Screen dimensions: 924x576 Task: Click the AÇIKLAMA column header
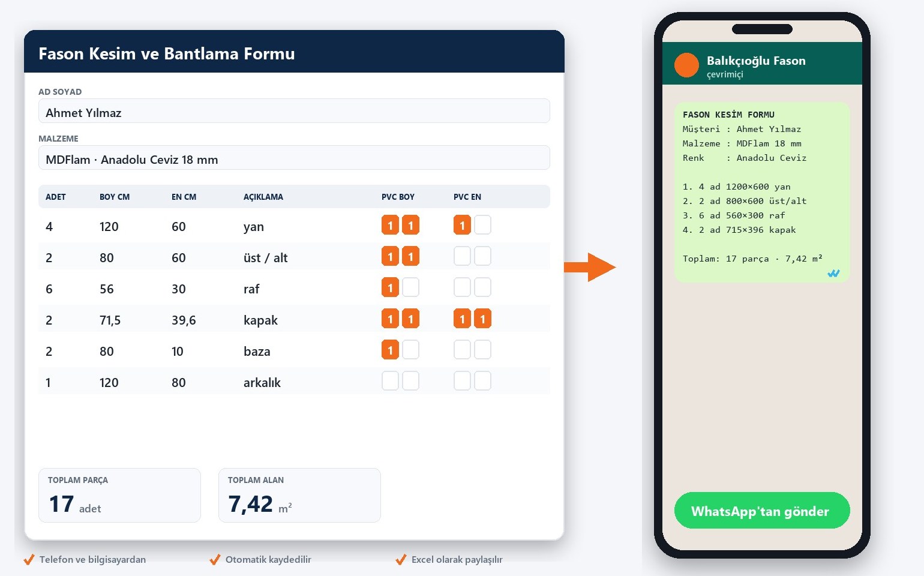[263, 197]
